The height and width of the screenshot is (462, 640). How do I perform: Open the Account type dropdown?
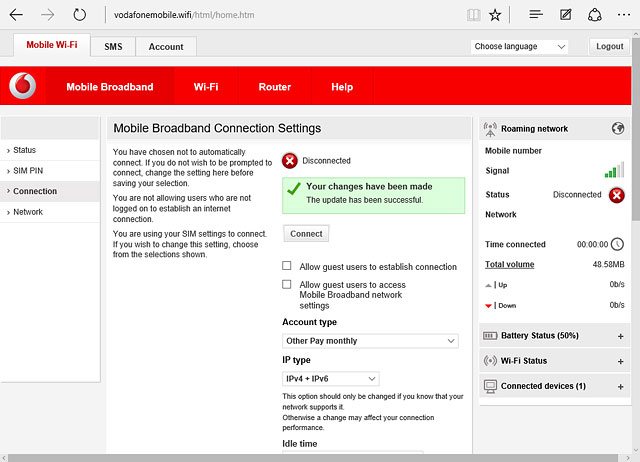(x=370, y=341)
